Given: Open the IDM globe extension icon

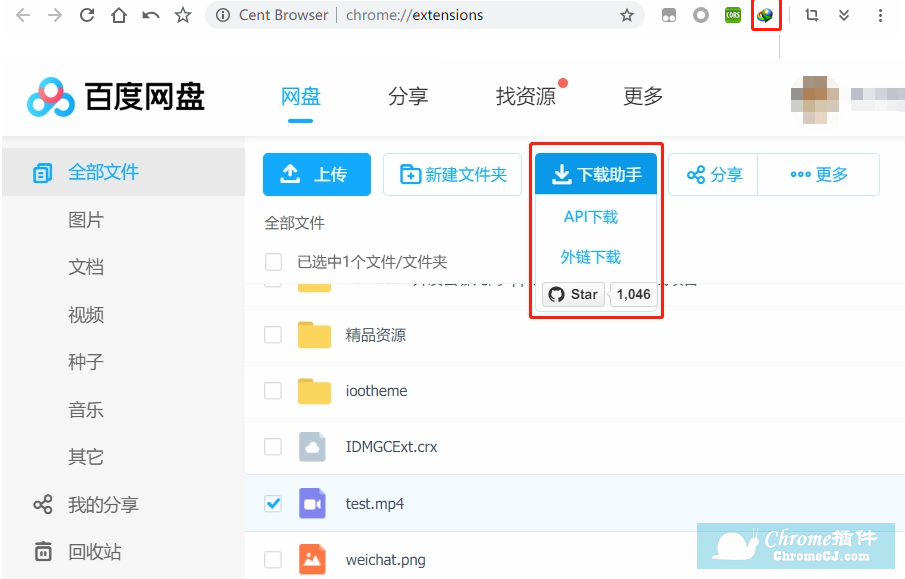Looking at the screenshot, I should (x=765, y=15).
